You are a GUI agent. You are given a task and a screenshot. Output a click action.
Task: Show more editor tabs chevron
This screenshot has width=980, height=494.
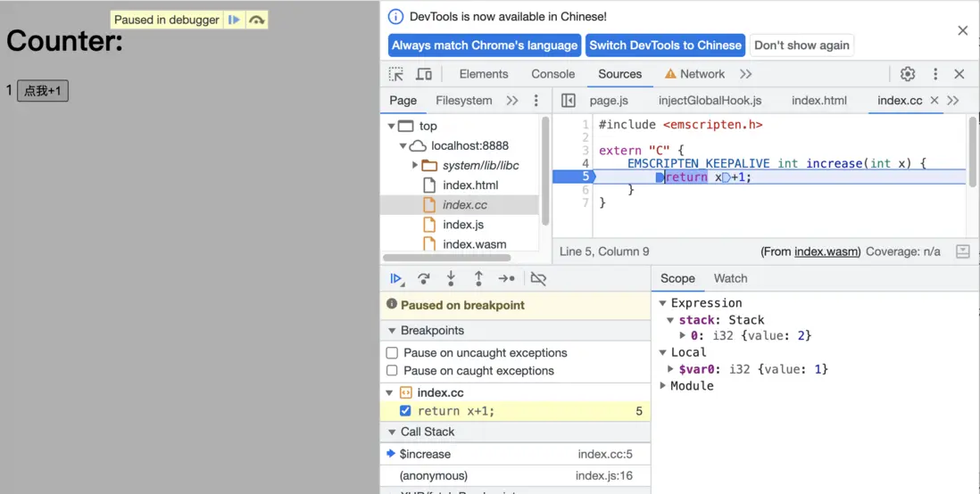pyautogui.click(x=952, y=101)
